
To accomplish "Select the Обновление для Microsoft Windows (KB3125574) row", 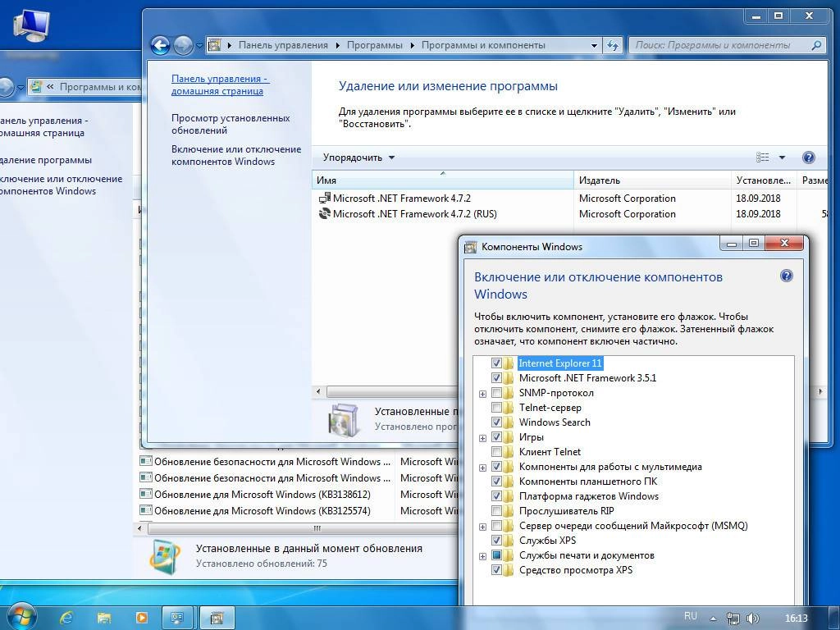I will click(298, 510).
